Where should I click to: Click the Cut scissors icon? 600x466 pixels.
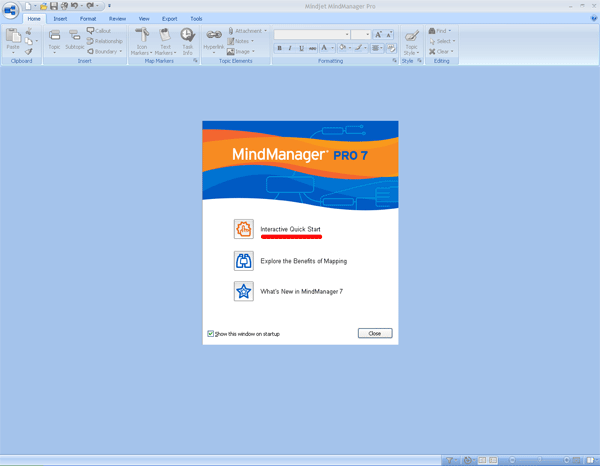point(29,31)
